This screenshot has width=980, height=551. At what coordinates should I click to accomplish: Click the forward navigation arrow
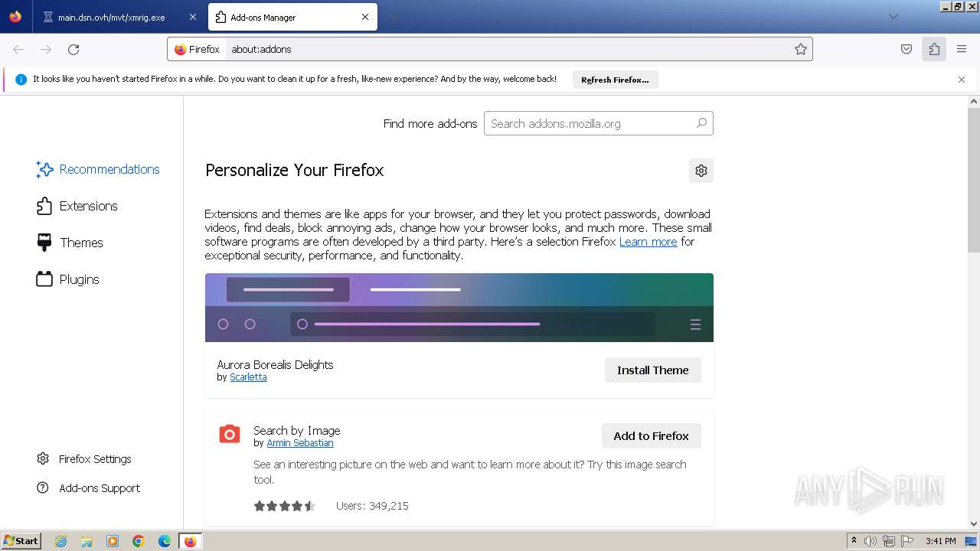[x=46, y=49]
